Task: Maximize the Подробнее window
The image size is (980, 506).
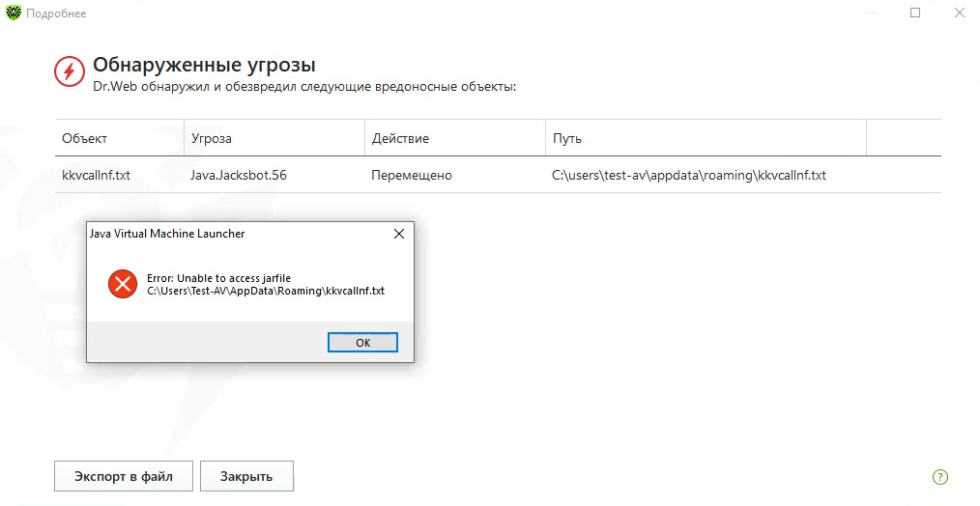Action: [x=915, y=14]
